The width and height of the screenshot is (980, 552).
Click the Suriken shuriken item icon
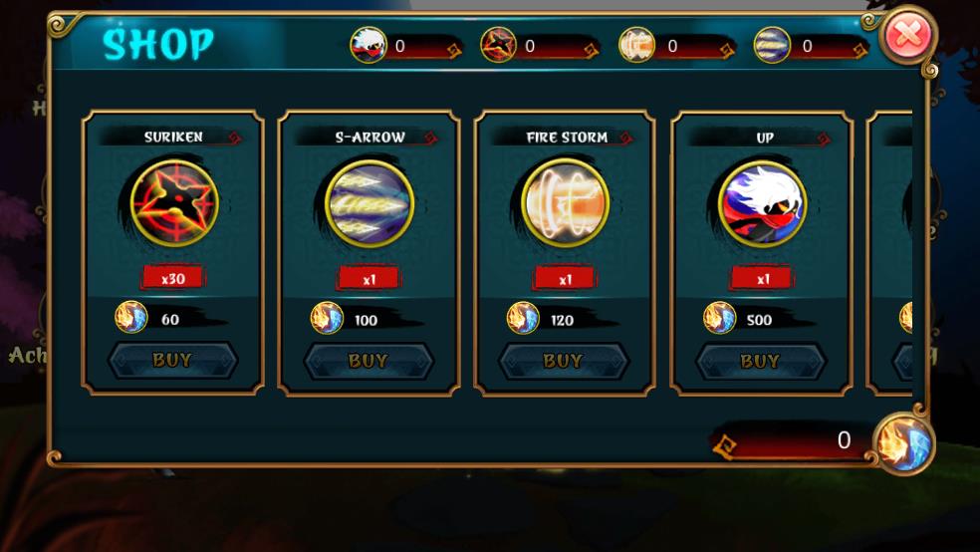[175, 203]
